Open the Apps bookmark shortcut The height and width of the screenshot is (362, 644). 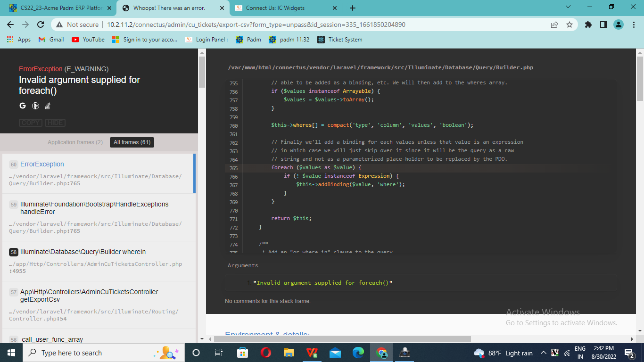(x=19, y=40)
